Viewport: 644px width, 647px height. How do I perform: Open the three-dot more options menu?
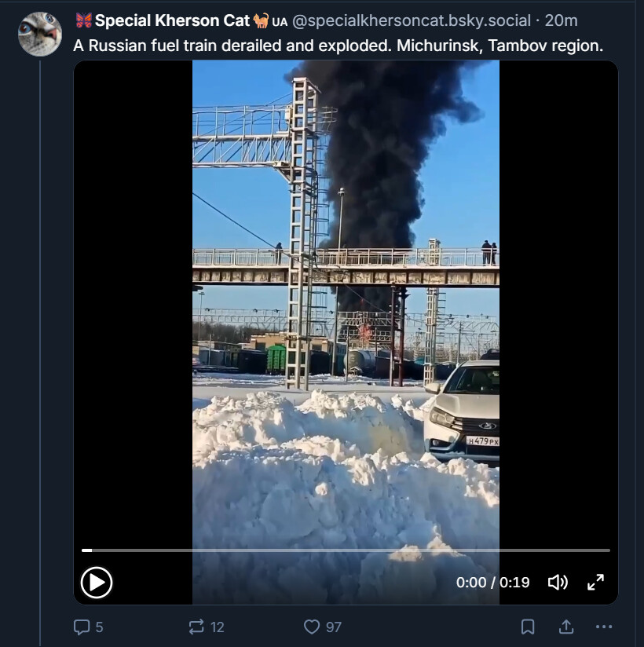tap(603, 627)
